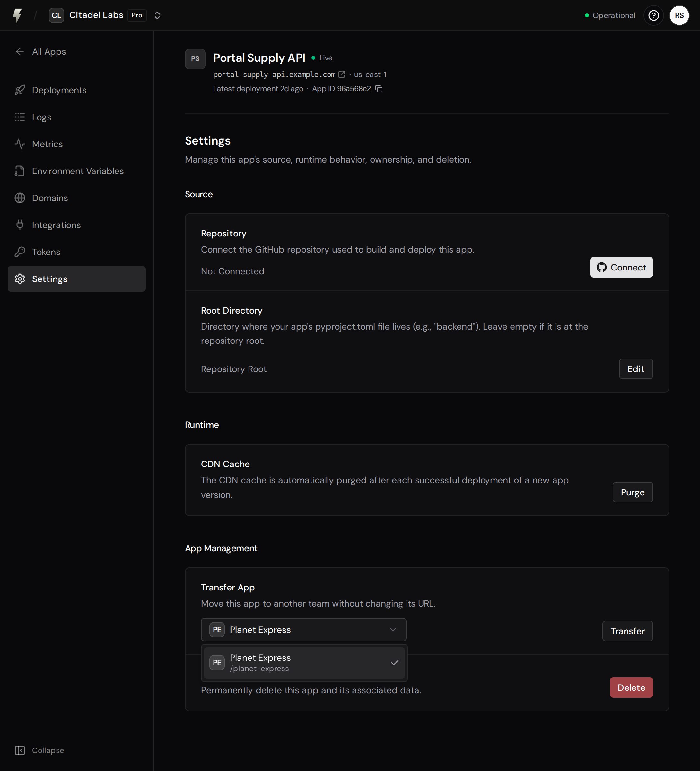Click the Not Connected status text
Image resolution: width=700 pixels, height=771 pixels.
point(232,271)
